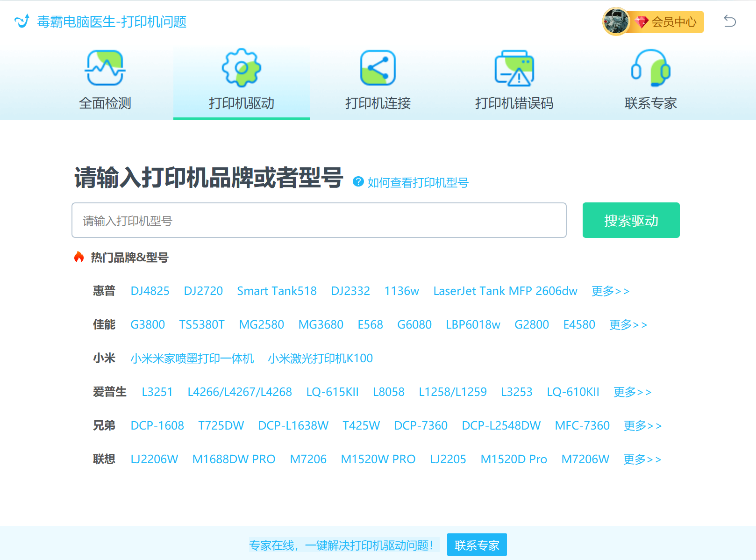Select Canon model E568
The image size is (756, 560).
pos(370,324)
